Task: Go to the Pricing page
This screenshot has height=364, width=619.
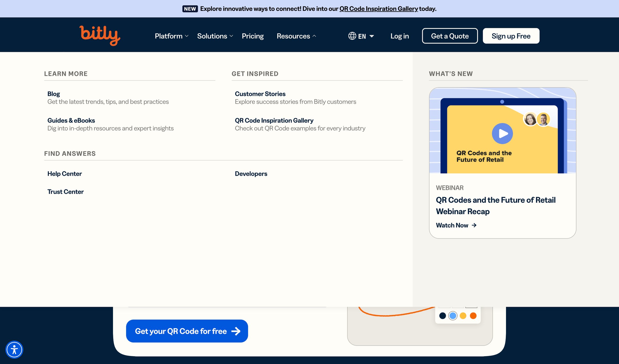Action: [x=253, y=36]
